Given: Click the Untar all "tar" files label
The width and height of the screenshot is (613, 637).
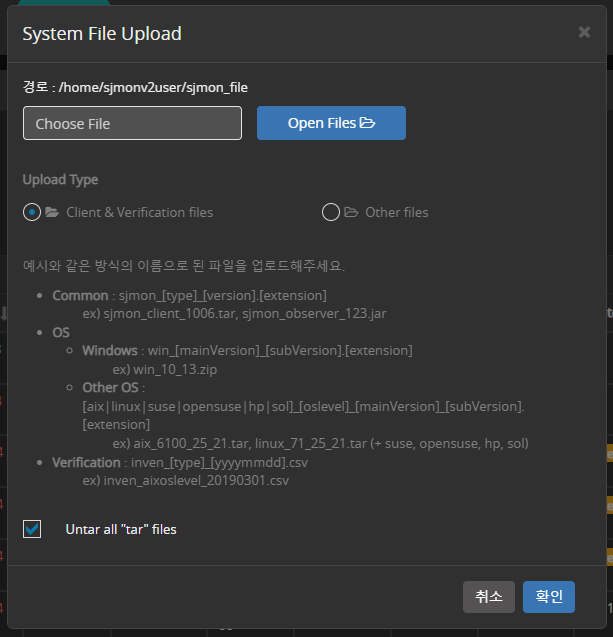Looking at the screenshot, I should coord(121,529).
